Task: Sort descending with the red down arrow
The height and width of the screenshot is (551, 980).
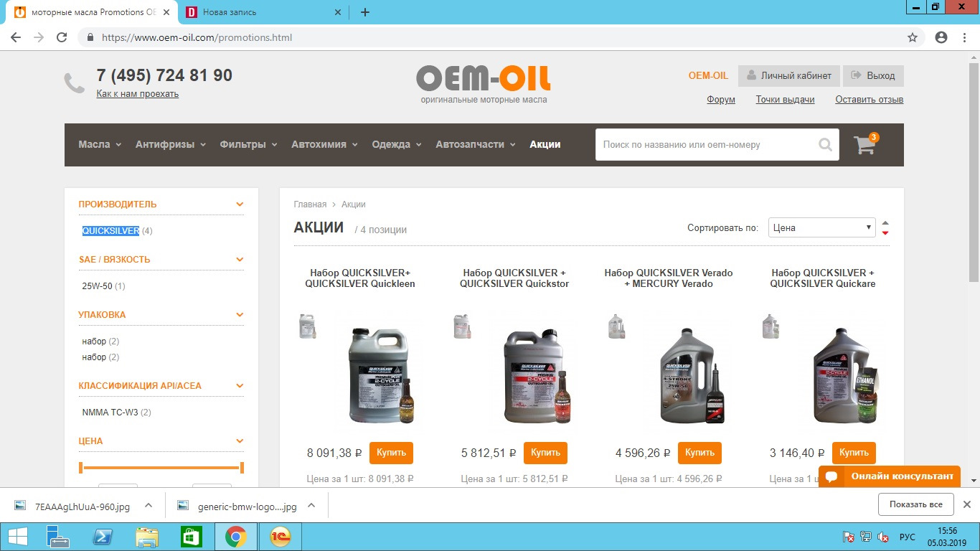Action: tap(885, 232)
